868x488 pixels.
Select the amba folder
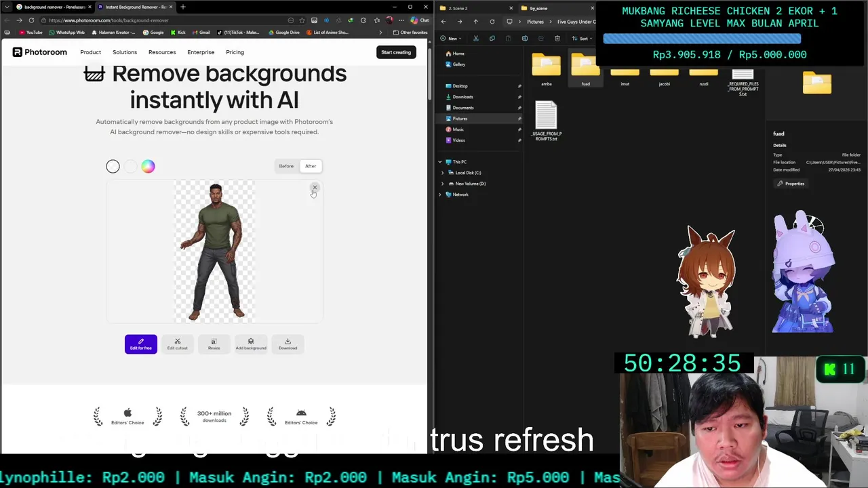click(547, 70)
